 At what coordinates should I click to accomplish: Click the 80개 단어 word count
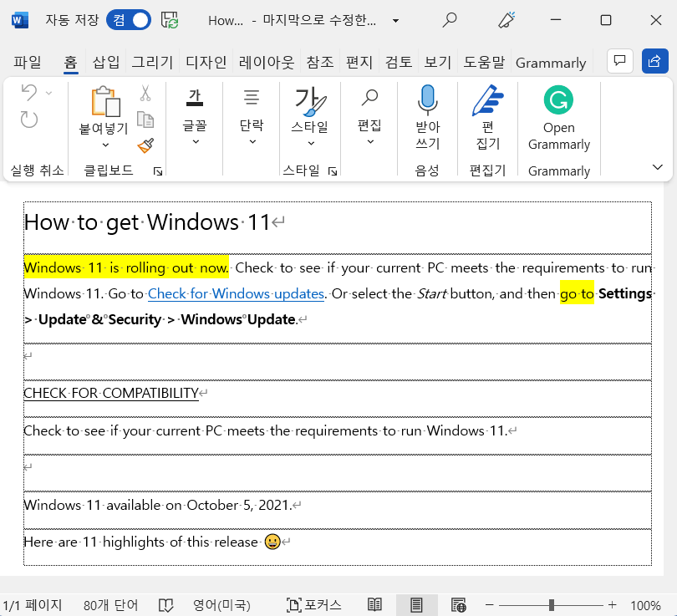[x=110, y=605]
